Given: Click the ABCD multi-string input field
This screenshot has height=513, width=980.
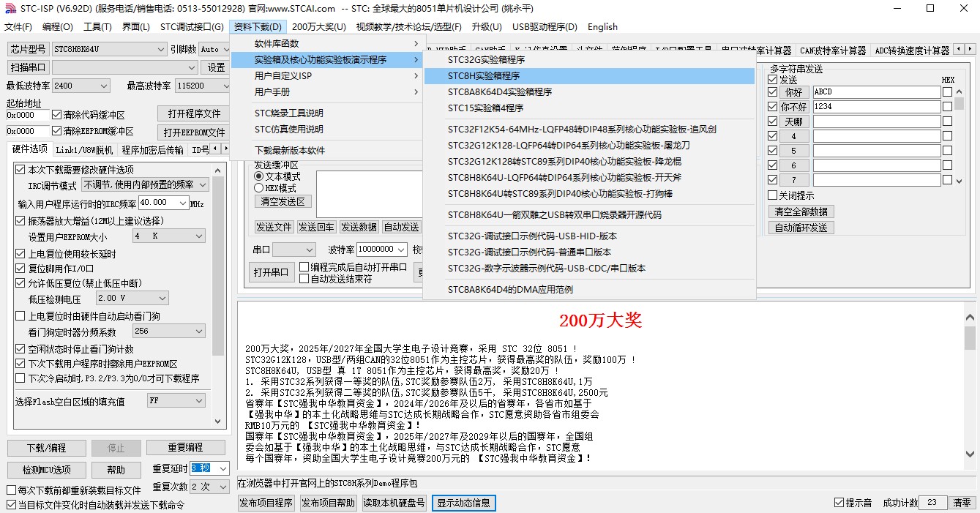Looking at the screenshot, I should pos(876,92).
